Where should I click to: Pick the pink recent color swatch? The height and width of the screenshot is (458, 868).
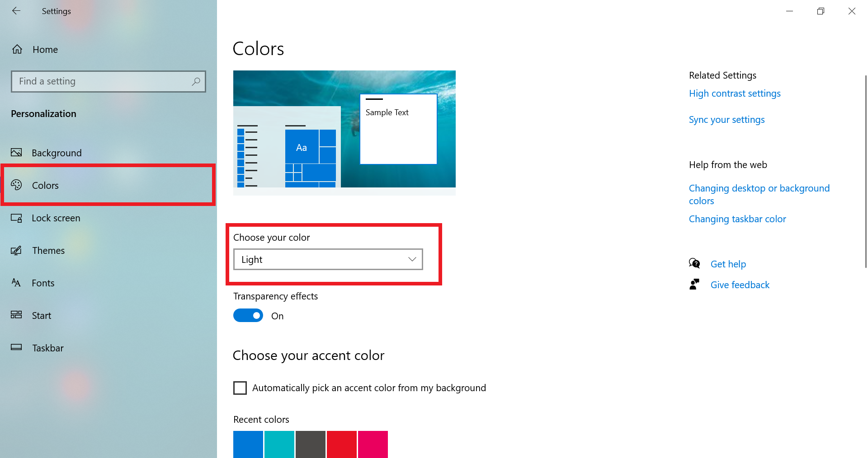coord(373,444)
